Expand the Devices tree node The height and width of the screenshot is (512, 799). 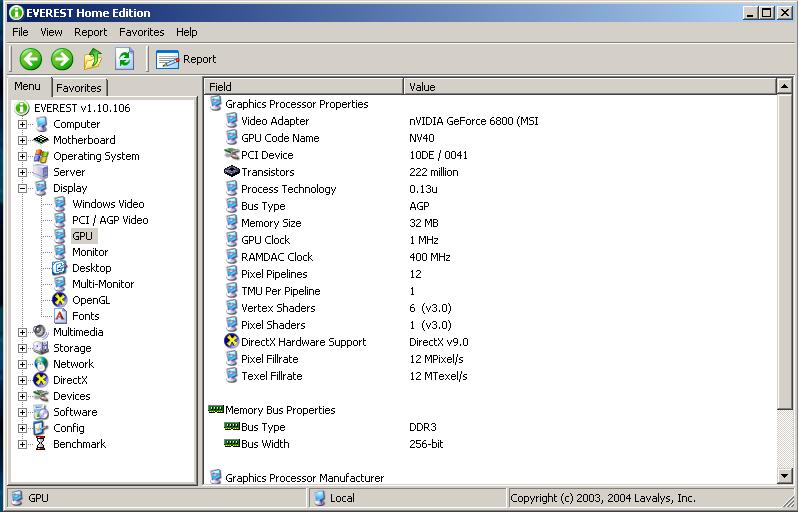tap(22, 396)
